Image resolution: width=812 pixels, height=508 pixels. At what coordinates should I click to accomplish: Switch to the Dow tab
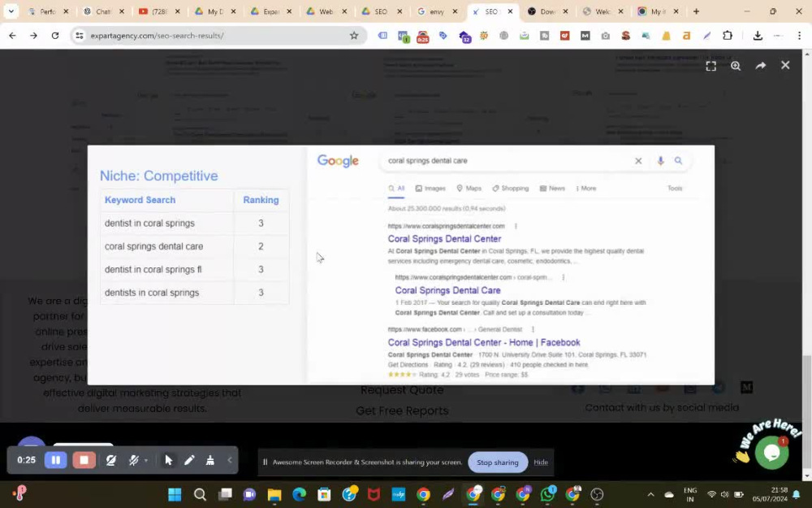(548, 11)
